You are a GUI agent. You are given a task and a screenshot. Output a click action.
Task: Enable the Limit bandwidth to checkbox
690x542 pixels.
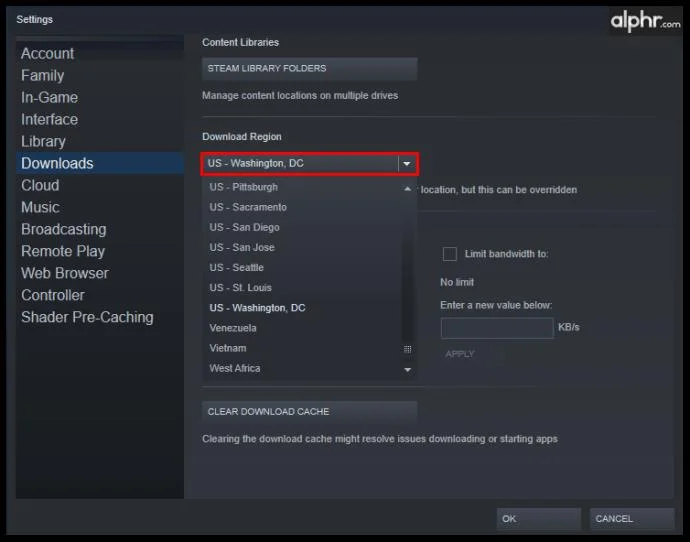450,254
